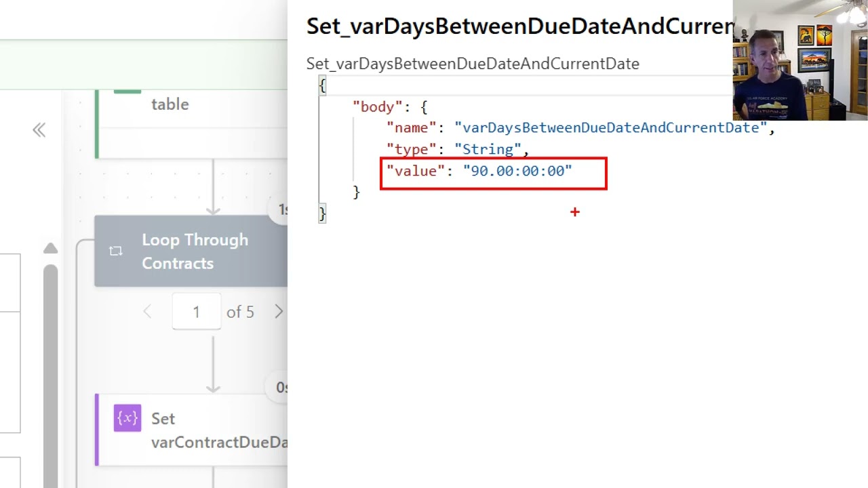
Task: Click the Set_varDaysBetweenDueDateAndCurrentDate subtitle above JSON
Action: pyautogui.click(x=473, y=64)
